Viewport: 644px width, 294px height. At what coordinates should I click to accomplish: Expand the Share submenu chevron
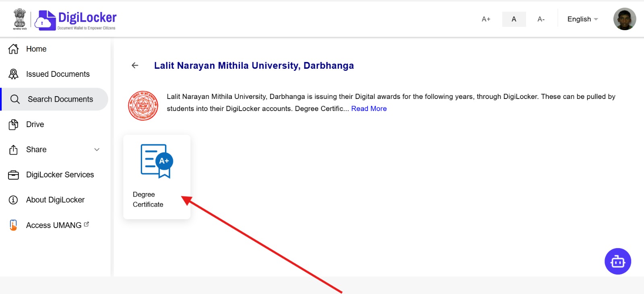(97, 150)
